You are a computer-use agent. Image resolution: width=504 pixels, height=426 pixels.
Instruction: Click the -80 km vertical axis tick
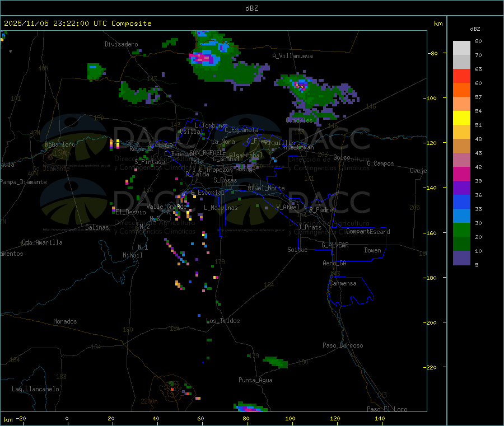coord(432,53)
